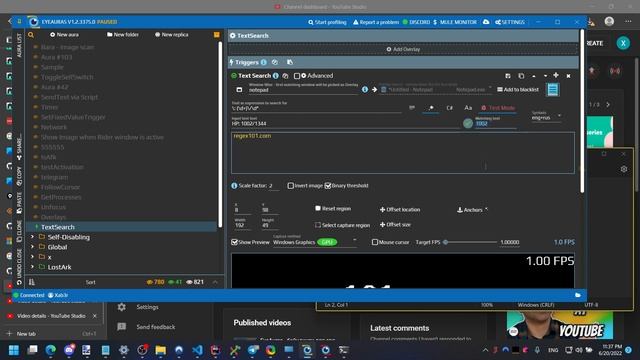The width and height of the screenshot is (640, 360).
Task: Click the window selector icon left of notepad
Action: (240, 89)
